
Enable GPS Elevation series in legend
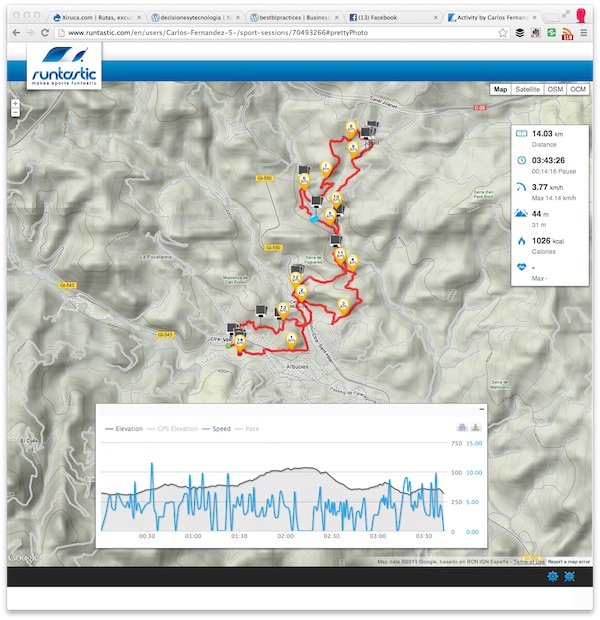click(174, 429)
